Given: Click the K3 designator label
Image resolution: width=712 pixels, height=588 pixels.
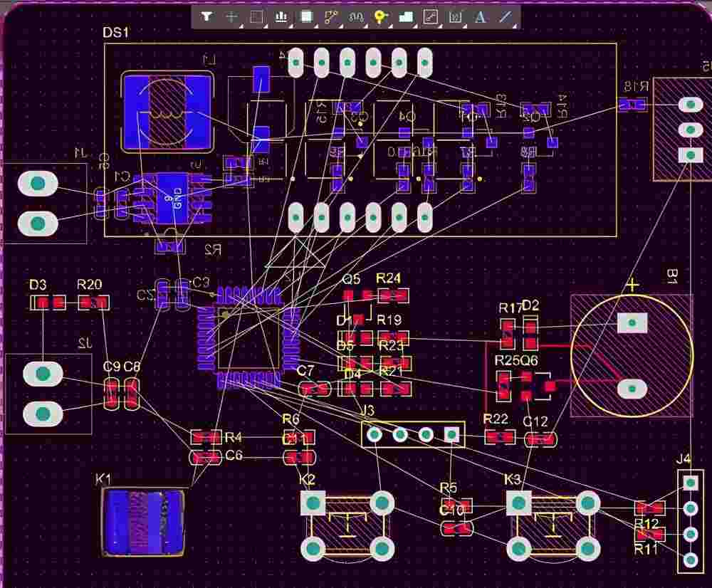Looking at the screenshot, I should pyautogui.click(x=512, y=479).
